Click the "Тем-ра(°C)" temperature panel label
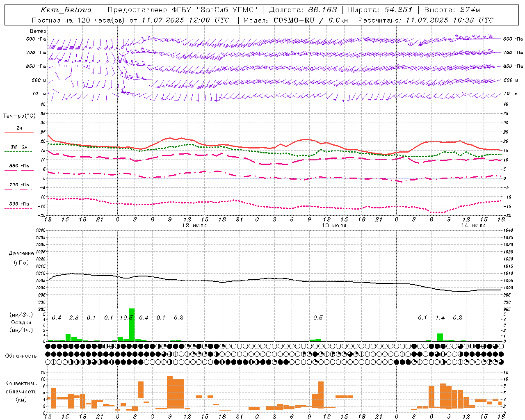525x420 pixels. pyautogui.click(x=19, y=116)
